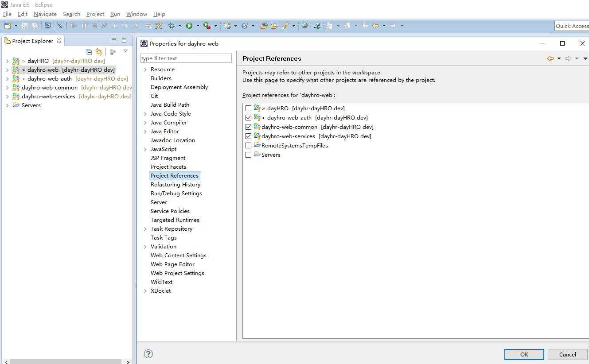Open the Web Browser globe icon
The width and height of the screenshot is (589, 364).
(x=304, y=26)
